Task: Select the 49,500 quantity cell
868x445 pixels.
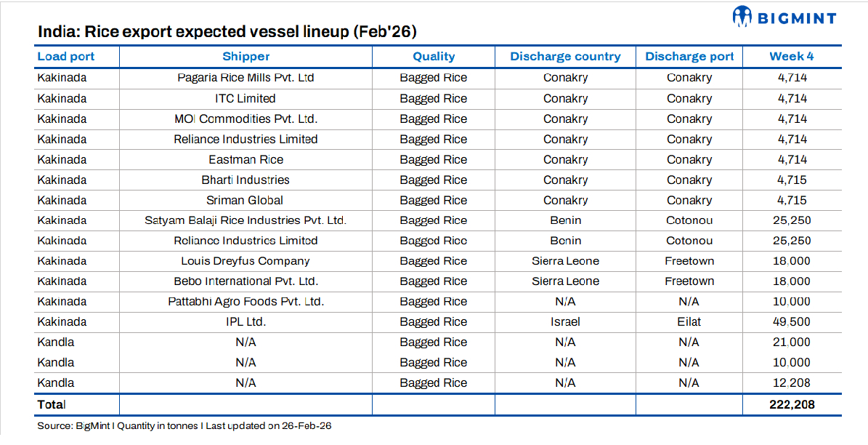Action: (792, 321)
